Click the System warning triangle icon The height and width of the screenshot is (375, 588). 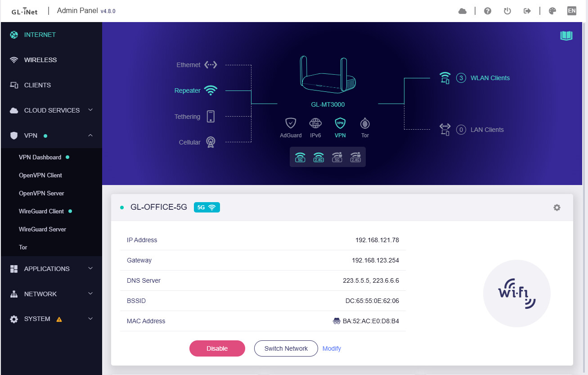59,319
